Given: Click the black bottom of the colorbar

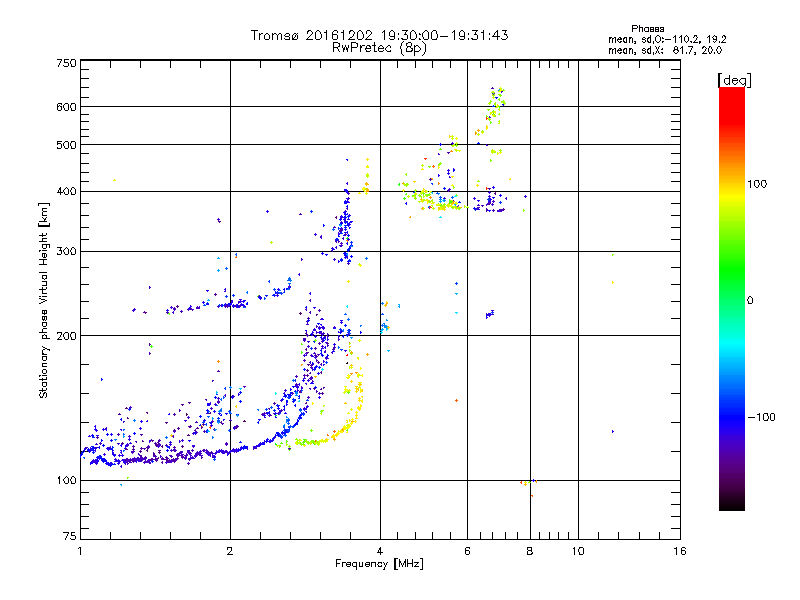Looking at the screenshot, I should pos(732,503).
